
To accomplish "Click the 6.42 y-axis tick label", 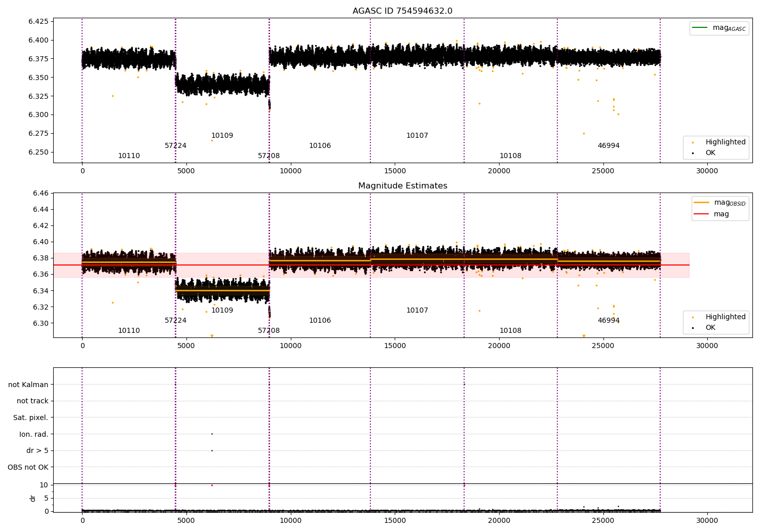I will [x=41, y=226].
